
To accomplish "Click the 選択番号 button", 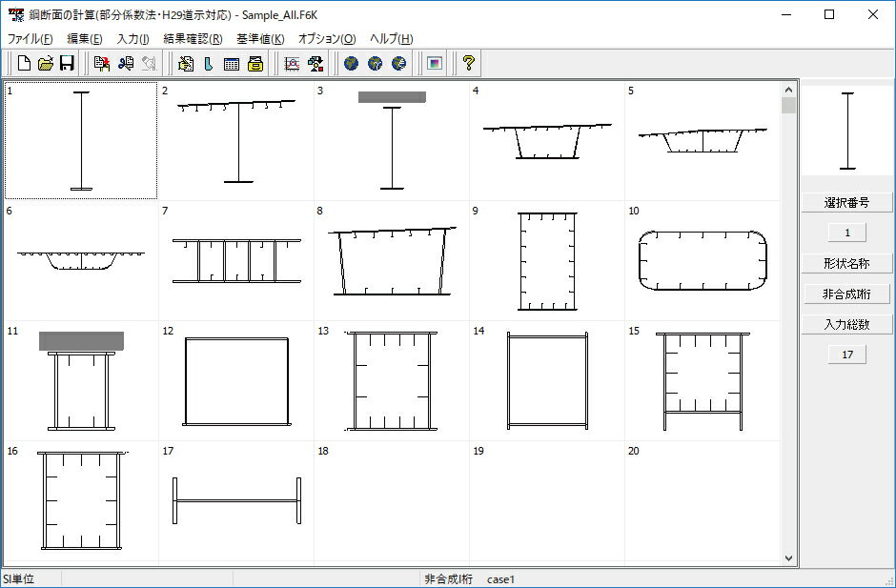I will click(x=846, y=202).
